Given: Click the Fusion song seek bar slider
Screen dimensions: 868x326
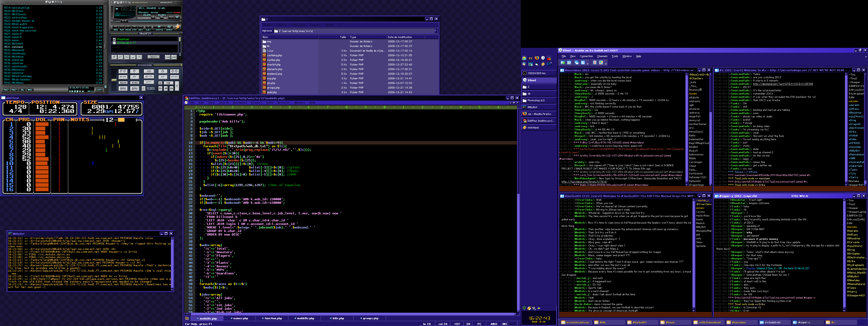Looking at the screenshot, I should tap(124, 21).
